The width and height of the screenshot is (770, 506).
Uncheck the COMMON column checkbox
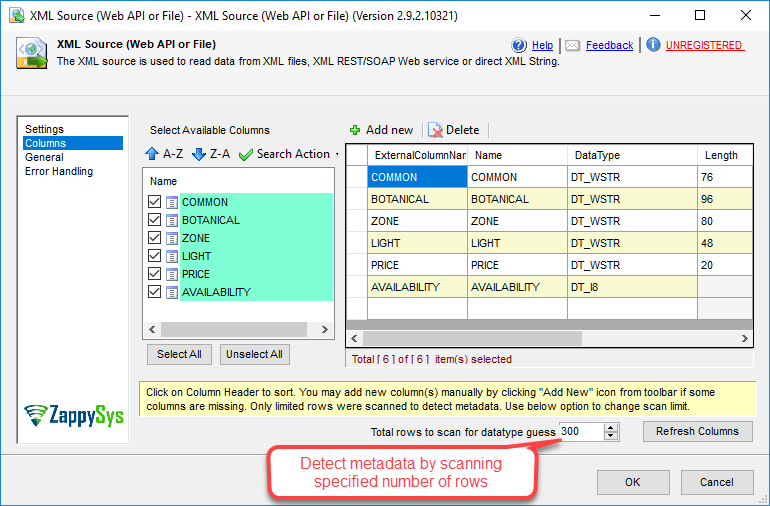(154, 201)
